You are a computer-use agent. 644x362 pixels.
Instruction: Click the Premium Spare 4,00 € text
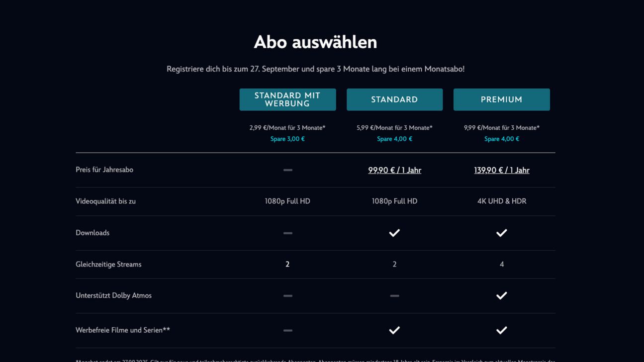501,139
